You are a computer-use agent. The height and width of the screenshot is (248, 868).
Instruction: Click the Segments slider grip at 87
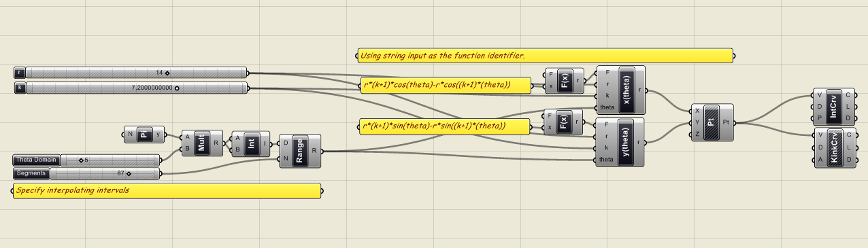(128, 174)
